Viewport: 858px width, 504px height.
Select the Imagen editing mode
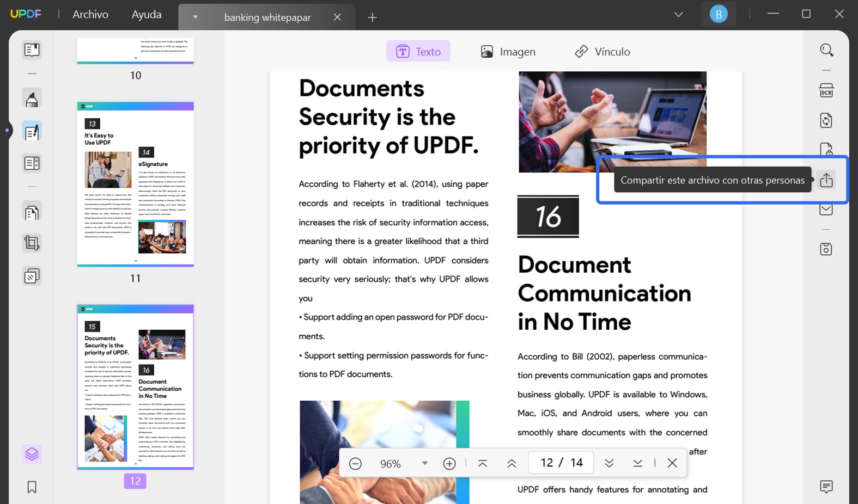tap(508, 51)
